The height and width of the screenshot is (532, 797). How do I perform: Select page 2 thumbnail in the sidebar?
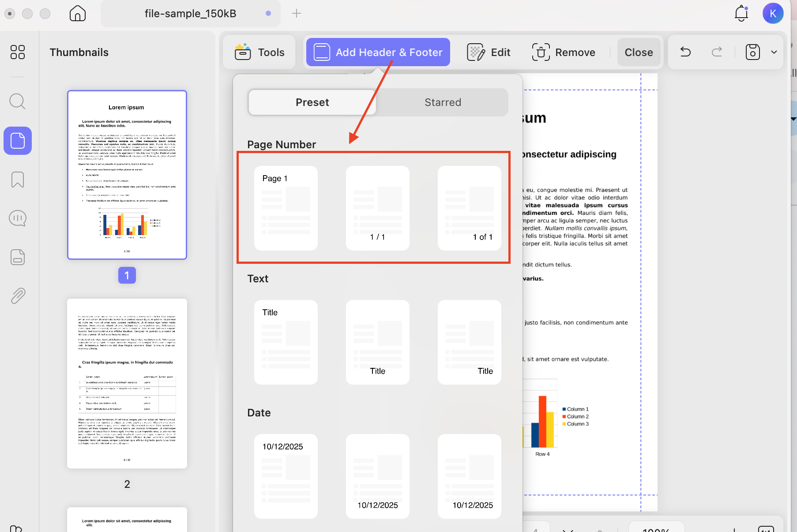tap(127, 383)
